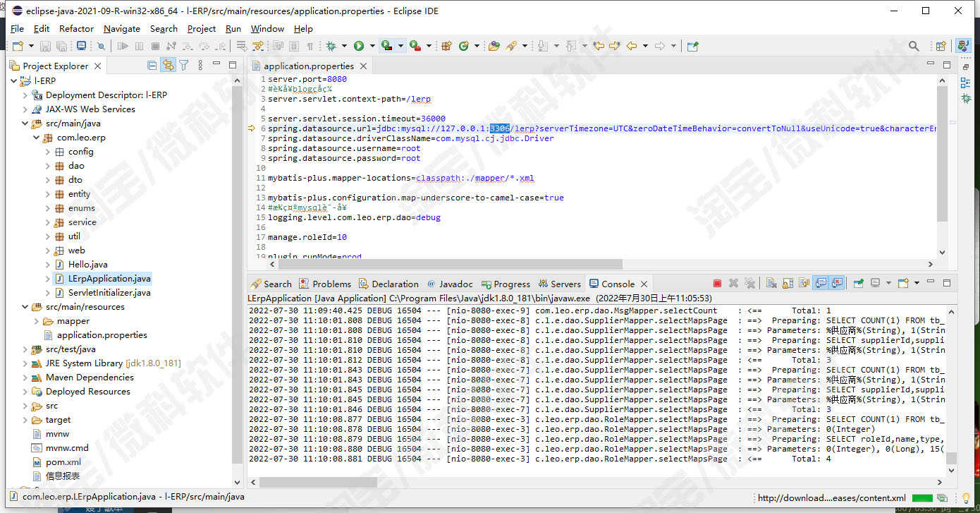The width and height of the screenshot is (980, 513).
Task: Click the green progress bar in status bar
Action: tap(922, 497)
